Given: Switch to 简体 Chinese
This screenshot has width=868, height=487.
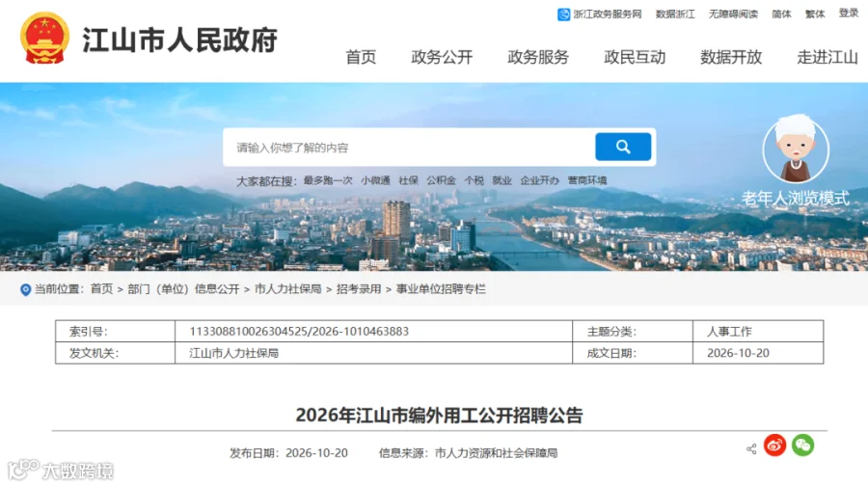Looking at the screenshot, I should click(781, 14).
